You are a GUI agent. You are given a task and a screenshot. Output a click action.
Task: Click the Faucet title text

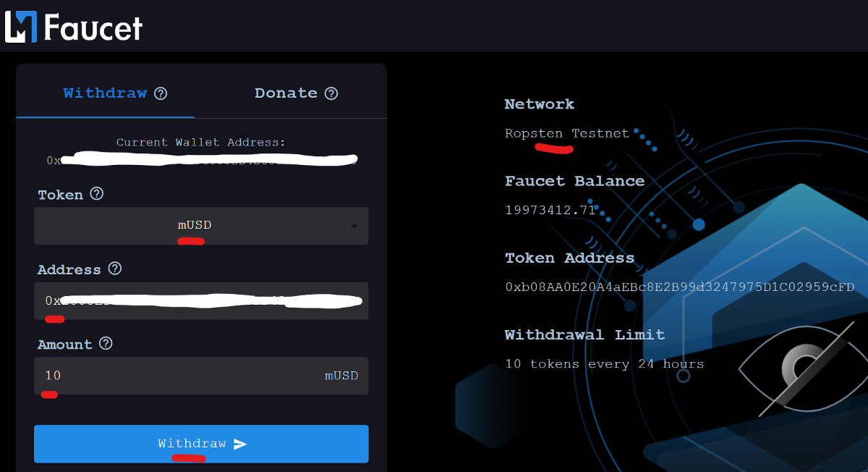[x=93, y=27]
